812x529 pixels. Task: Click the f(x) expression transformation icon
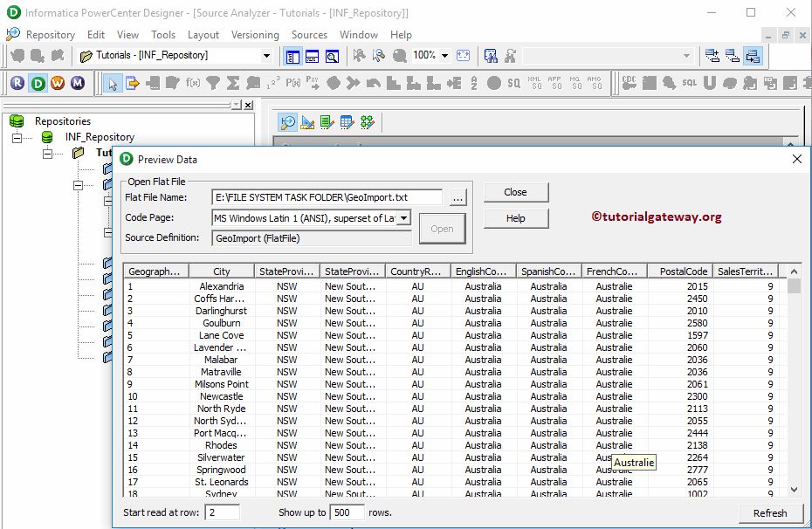193,83
